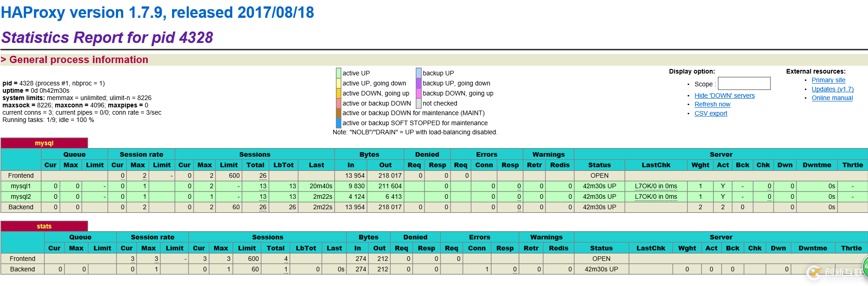Click the stats table Frontend row label
This screenshot has width=868, height=286.
22,259
